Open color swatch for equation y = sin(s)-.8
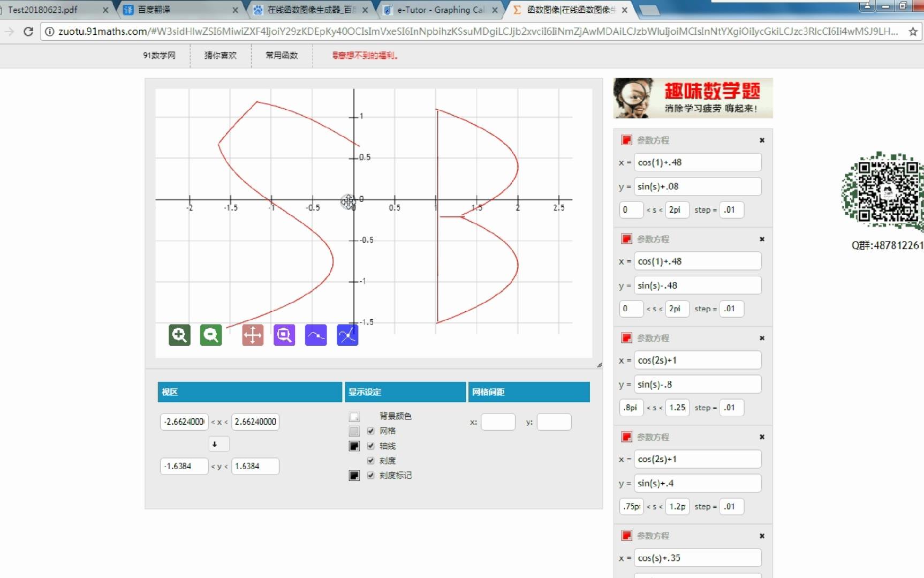The image size is (924, 578). pyautogui.click(x=626, y=337)
